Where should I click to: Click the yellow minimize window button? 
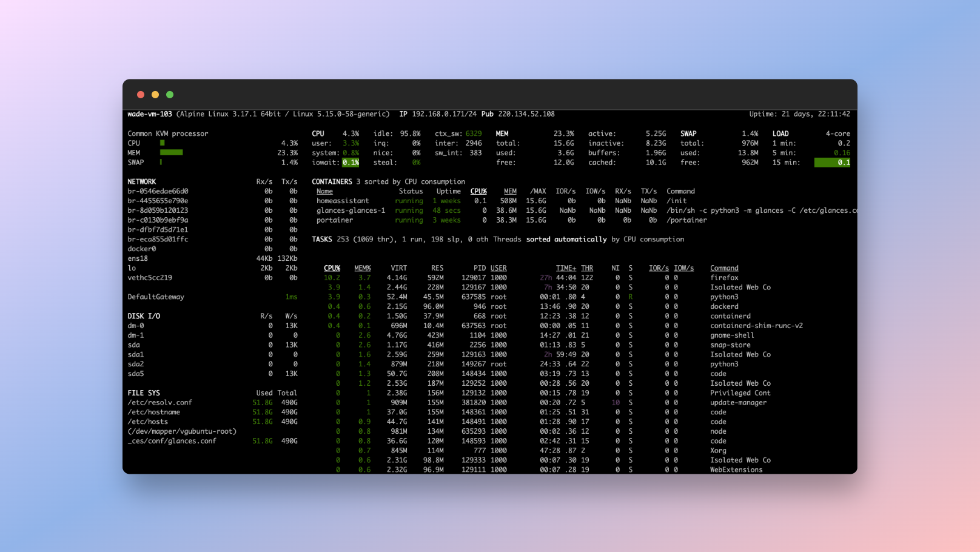coord(155,95)
